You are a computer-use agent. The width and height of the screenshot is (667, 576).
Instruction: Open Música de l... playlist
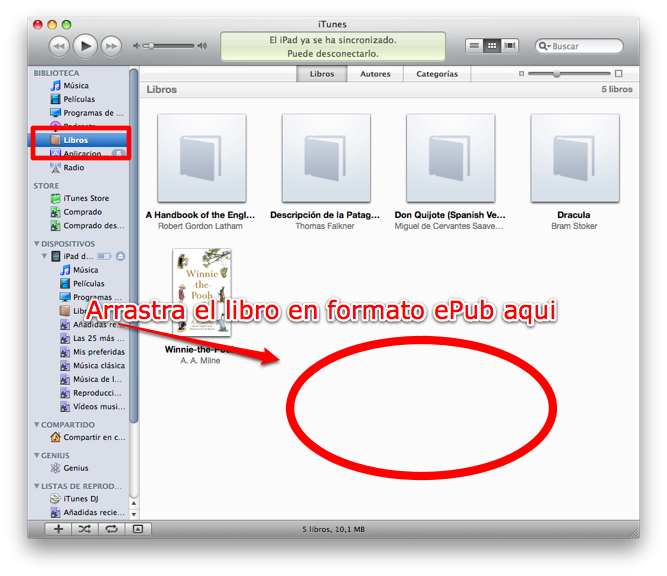coord(91,379)
